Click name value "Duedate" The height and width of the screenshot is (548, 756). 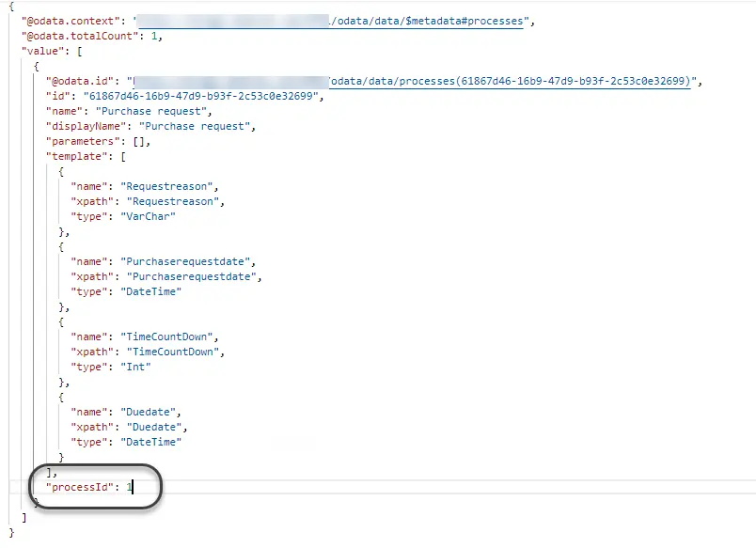pos(148,412)
